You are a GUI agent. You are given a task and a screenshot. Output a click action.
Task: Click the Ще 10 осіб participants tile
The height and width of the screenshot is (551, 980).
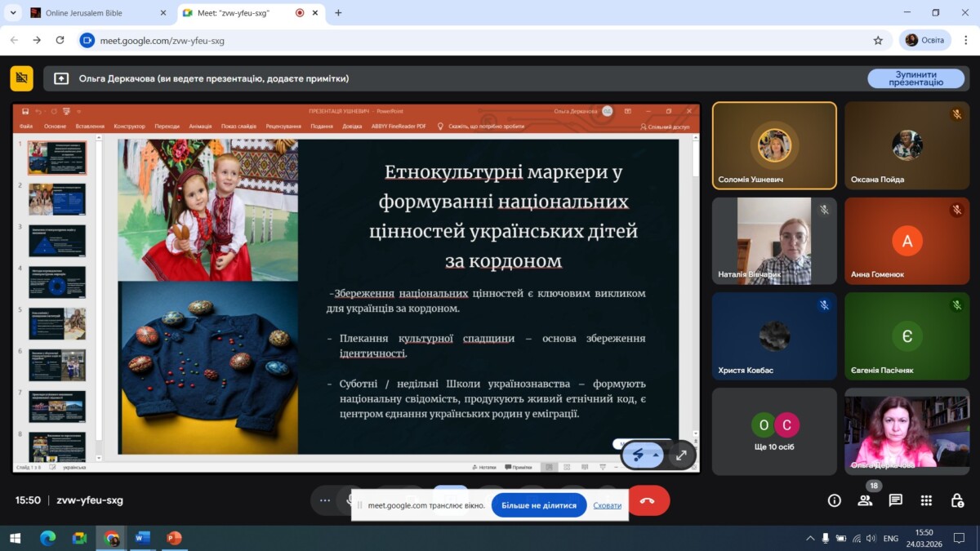coord(774,431)
